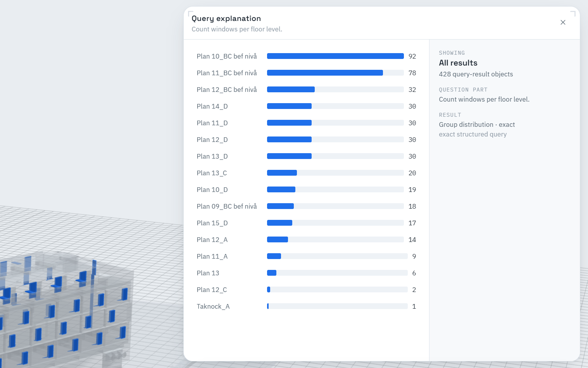Screen dimensions: 588x368
Task: Select the "Plan 13_D" floor label
Action: [212, 156]
